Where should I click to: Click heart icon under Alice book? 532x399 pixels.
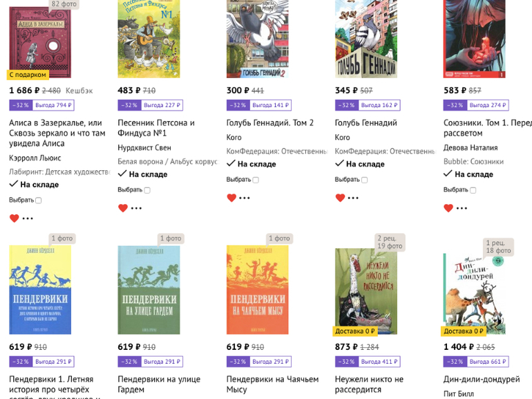coord(14,219)
